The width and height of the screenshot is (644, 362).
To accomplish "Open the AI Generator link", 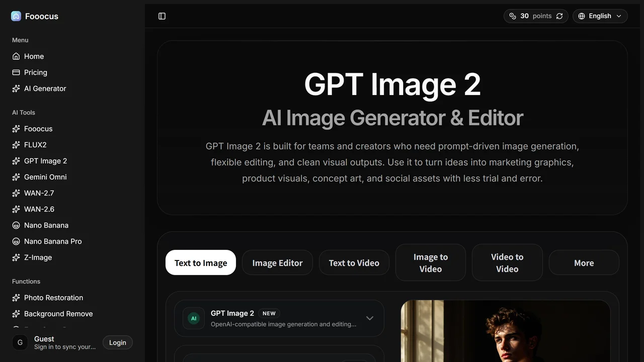I will (72, 88).
